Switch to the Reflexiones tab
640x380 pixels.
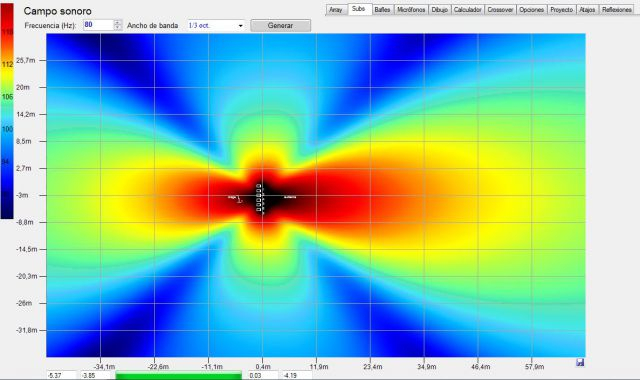[617, 10]
